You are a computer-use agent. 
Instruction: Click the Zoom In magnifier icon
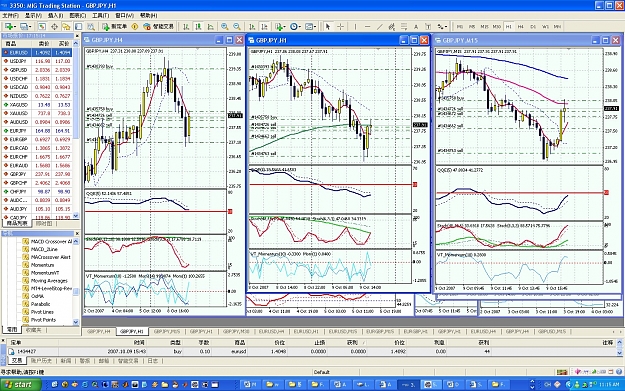(x=225, y=27)
